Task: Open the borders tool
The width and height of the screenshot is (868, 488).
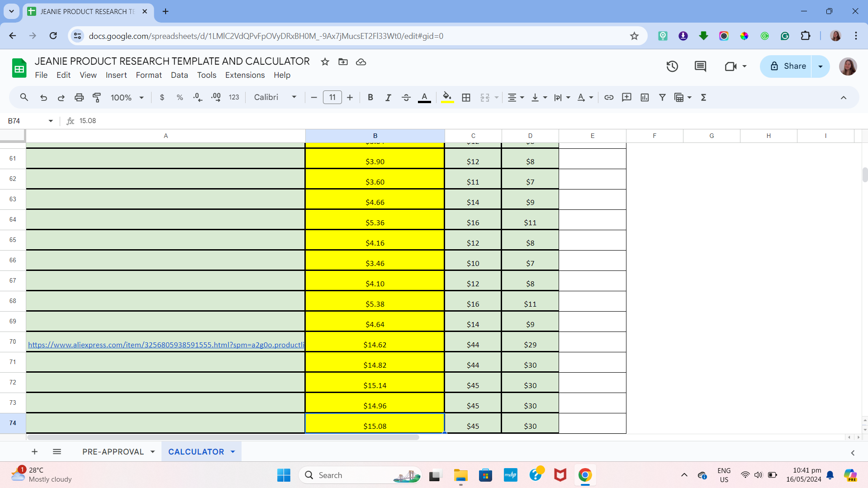Action: tap(466, 97)
